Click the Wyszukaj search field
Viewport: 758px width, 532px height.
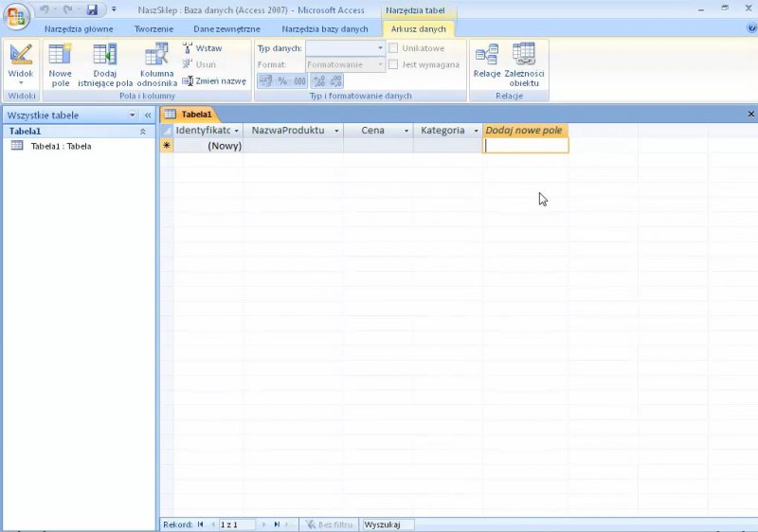click(x=388, y=523)
